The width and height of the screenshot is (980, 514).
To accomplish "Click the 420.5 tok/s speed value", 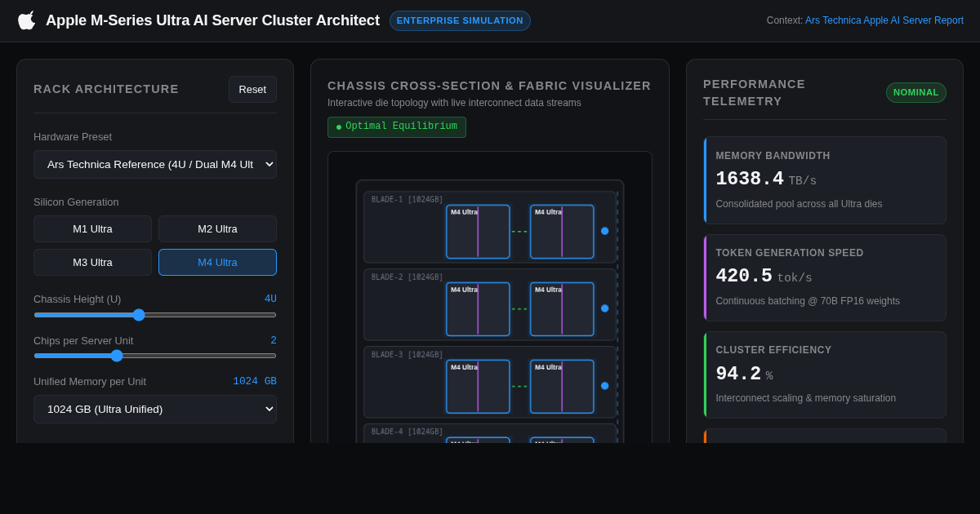I will 764,277.
